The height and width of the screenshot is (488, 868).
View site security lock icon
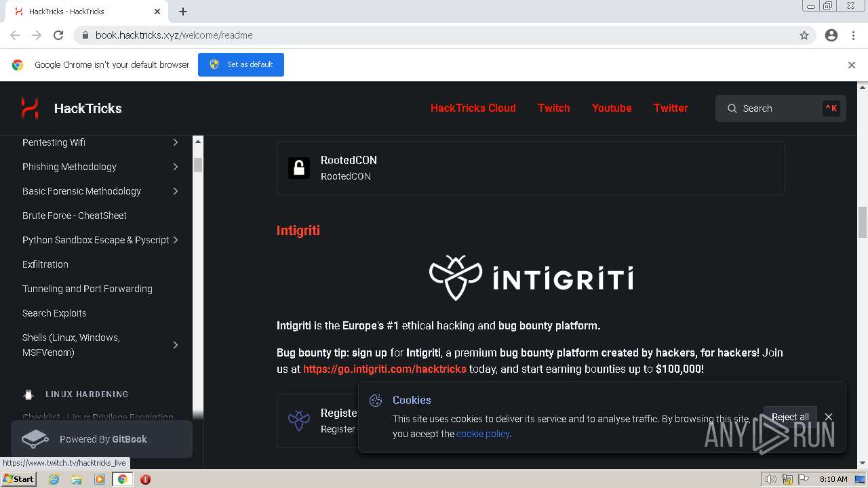click(85, 35)
